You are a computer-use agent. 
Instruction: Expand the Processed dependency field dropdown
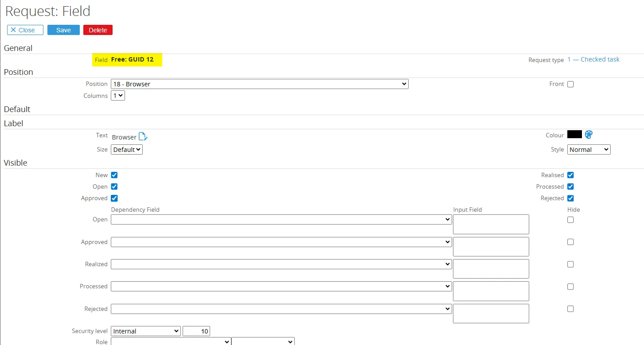coord(281,286)
